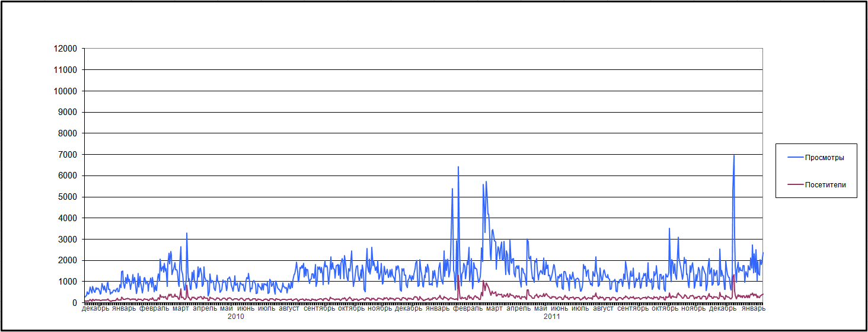Click the 2010 year label below the months

pos(236,317)
